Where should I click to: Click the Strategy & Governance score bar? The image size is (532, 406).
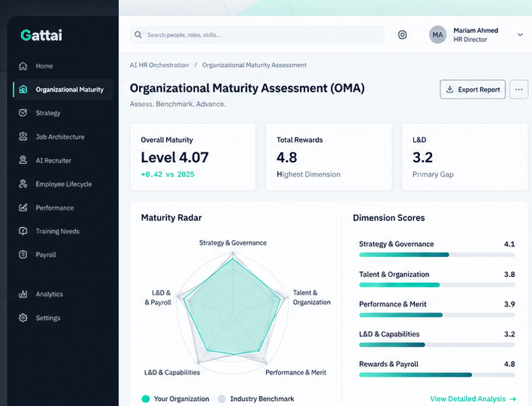437,255
